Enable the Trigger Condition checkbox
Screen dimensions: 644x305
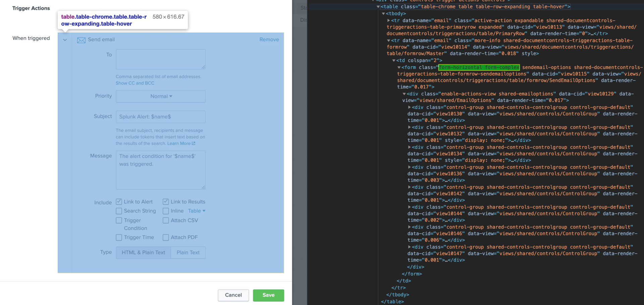[x=118, y=220]
